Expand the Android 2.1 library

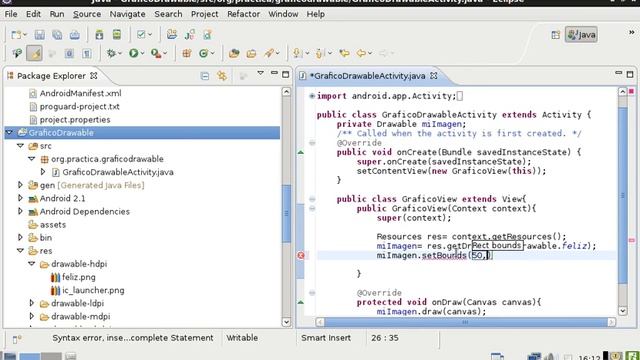coord(20,198)
